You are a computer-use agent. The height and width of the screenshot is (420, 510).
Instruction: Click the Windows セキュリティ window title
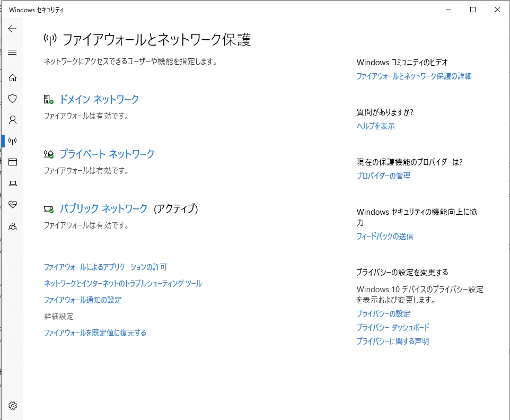(x=37, y=10)
